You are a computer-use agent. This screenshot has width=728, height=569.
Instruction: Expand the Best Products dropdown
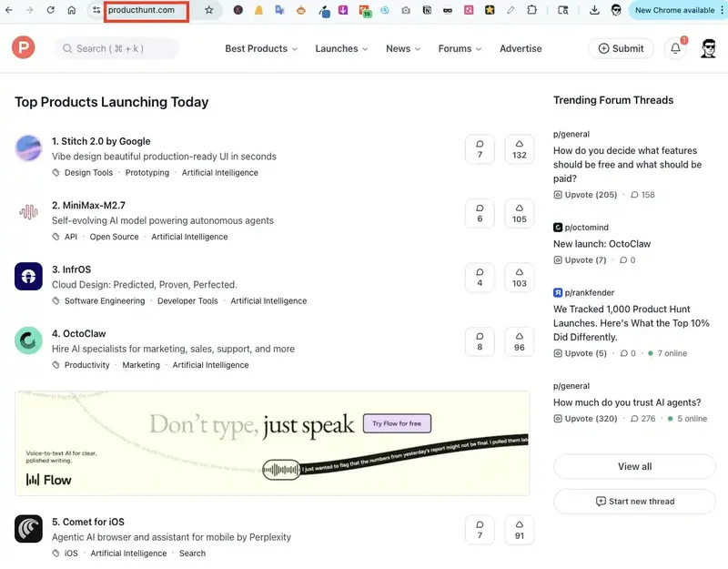tap(261, 48)
